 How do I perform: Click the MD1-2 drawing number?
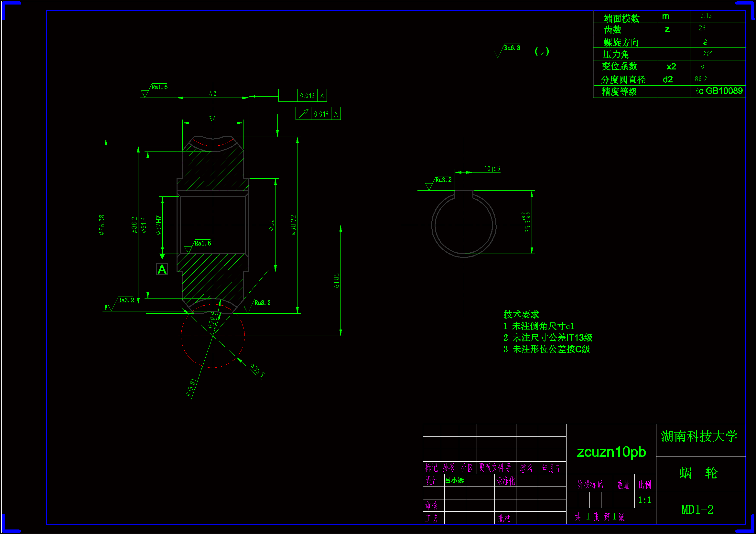coord(697,509)
